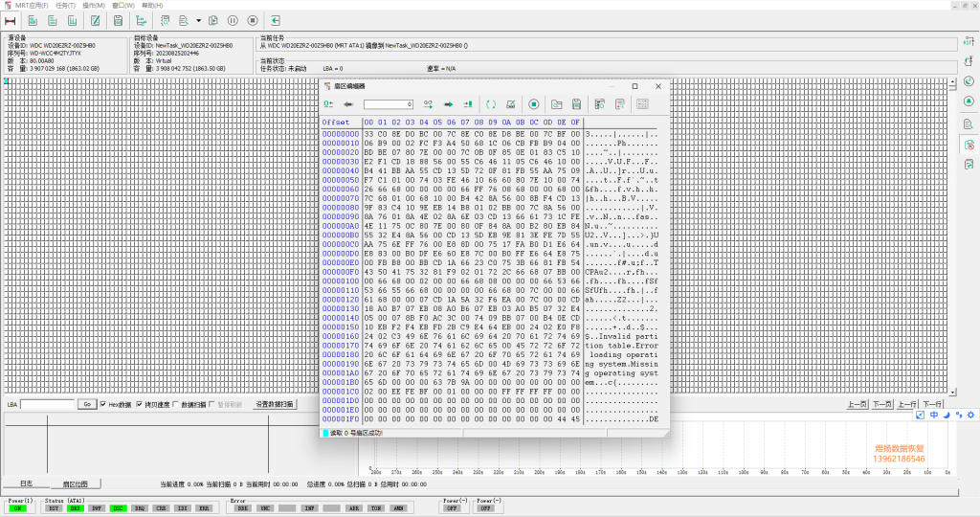Open the MRT应用(F) menu
The height and width of the screenshot is (517, 980).
(x=32, y=5)
